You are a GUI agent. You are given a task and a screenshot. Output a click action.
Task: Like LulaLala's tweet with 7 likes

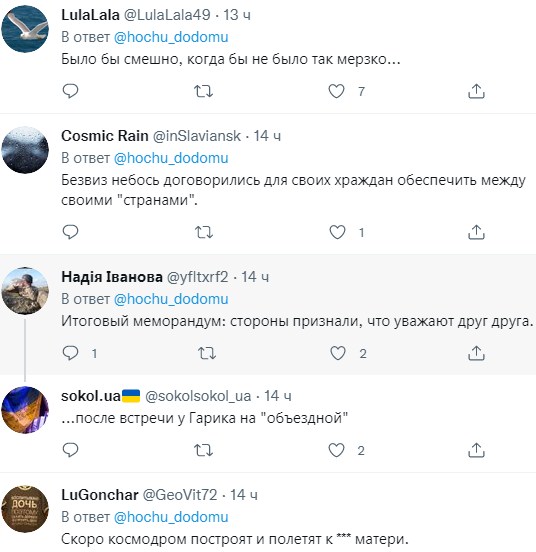(336, 91)
